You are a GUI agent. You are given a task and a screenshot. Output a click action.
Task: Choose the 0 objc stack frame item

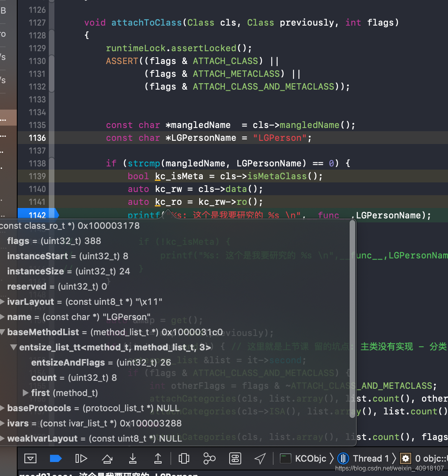coord(424,458)
